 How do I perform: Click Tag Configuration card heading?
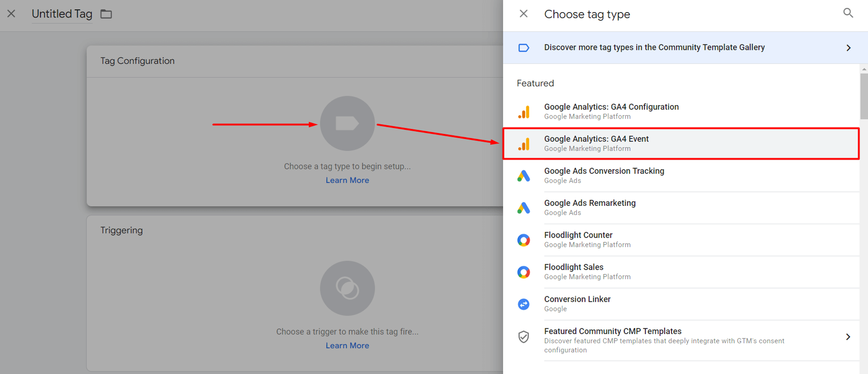(138, 61)
